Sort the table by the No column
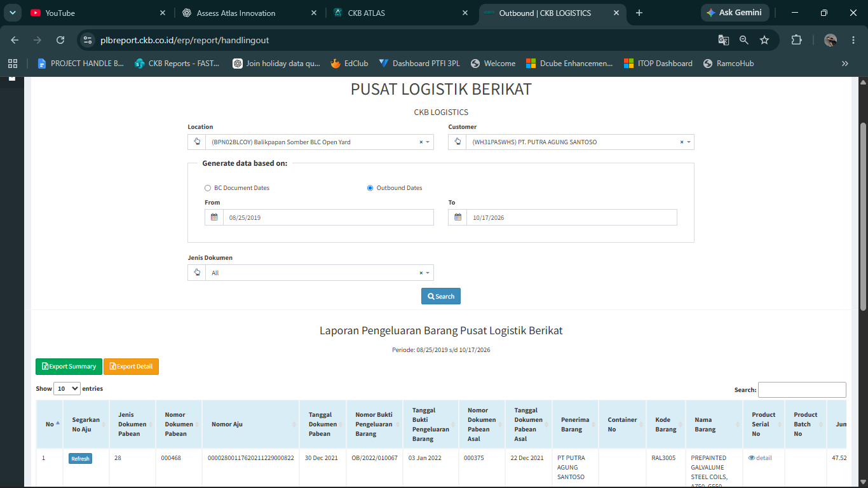This screenshot has width=868, height=488. [x=50, y=424]
